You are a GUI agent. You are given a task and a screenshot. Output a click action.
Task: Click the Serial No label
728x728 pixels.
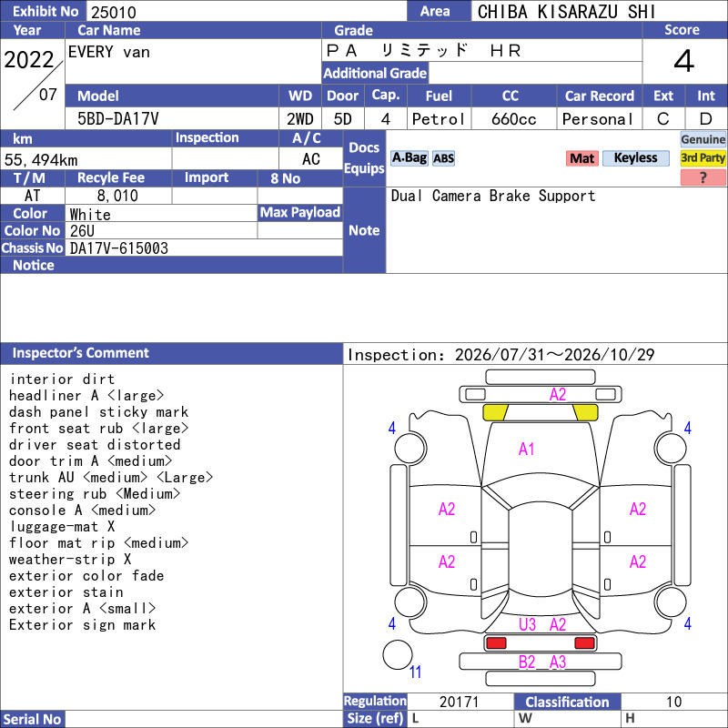(32, 720)
